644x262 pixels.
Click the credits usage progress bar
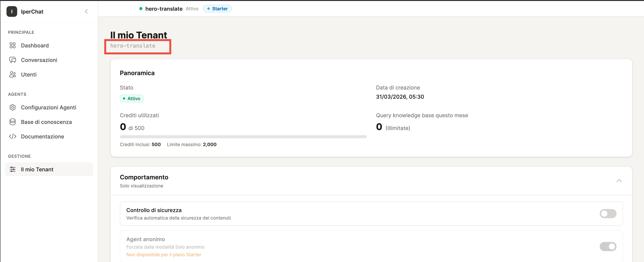243,137
